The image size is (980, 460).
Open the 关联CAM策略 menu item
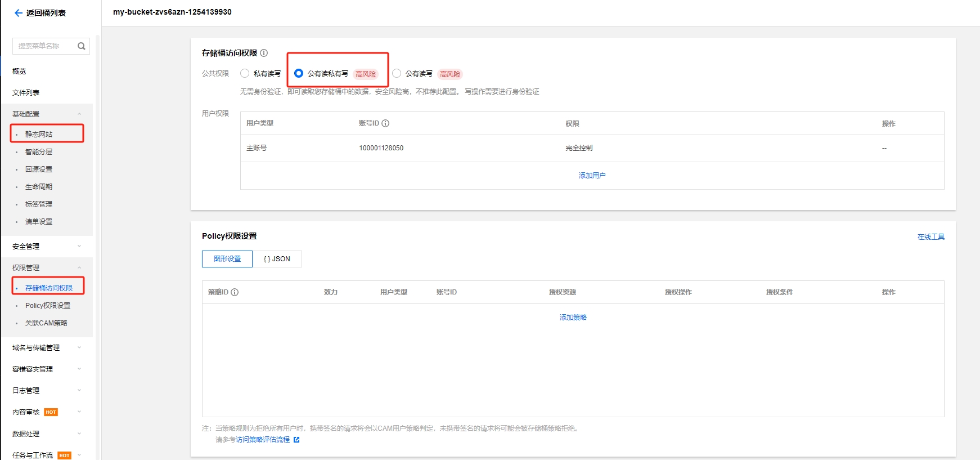(46, 323)
